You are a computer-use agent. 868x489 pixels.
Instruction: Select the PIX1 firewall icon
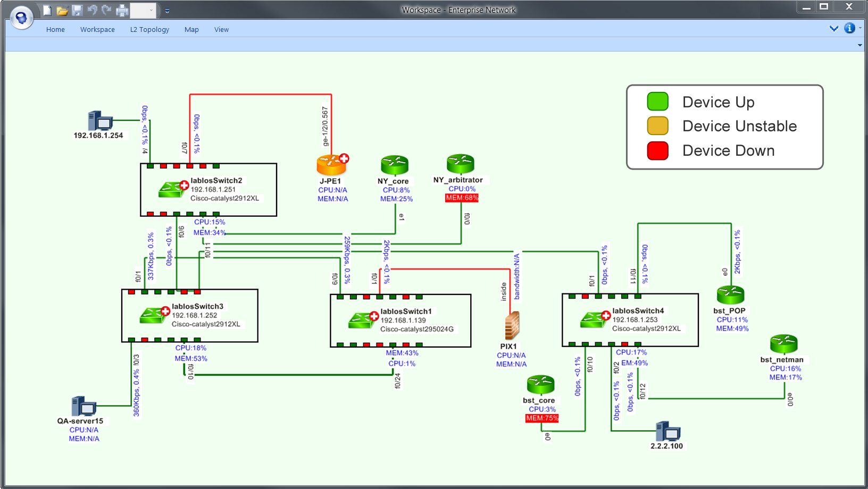click(x=512, y=325)
